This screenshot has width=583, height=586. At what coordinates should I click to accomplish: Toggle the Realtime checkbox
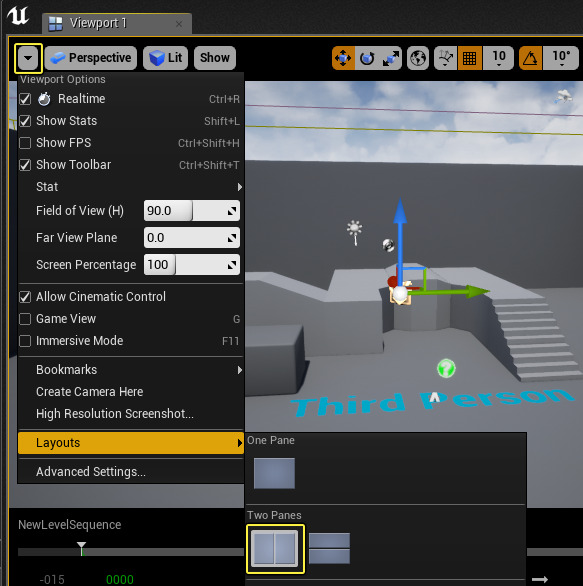pyautogui.click(x=25, y=99)
